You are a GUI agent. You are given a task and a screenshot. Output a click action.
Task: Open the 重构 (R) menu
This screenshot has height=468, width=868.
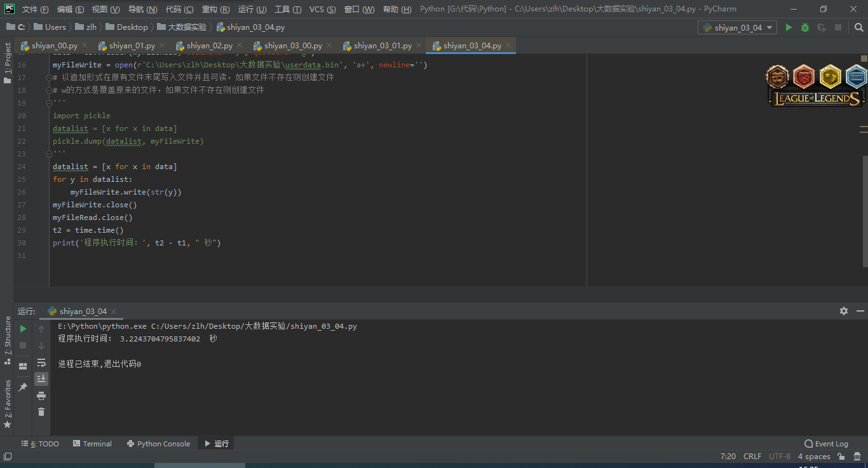215,10
